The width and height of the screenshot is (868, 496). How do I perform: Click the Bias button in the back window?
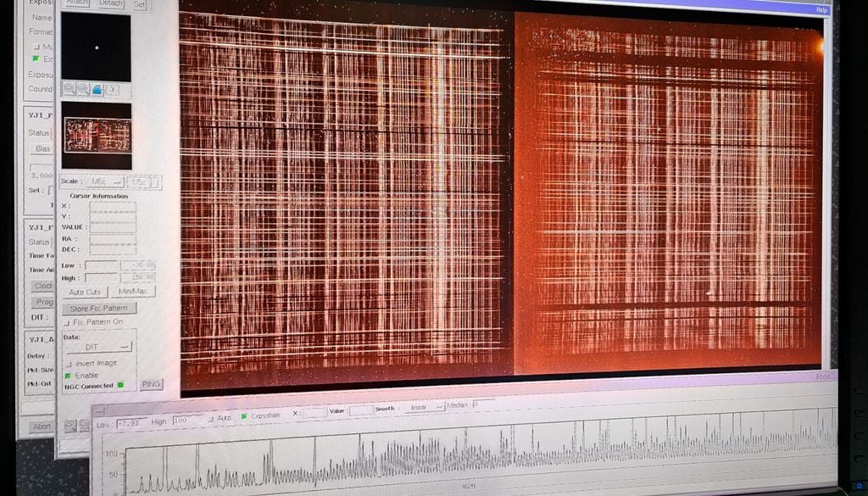42,149
